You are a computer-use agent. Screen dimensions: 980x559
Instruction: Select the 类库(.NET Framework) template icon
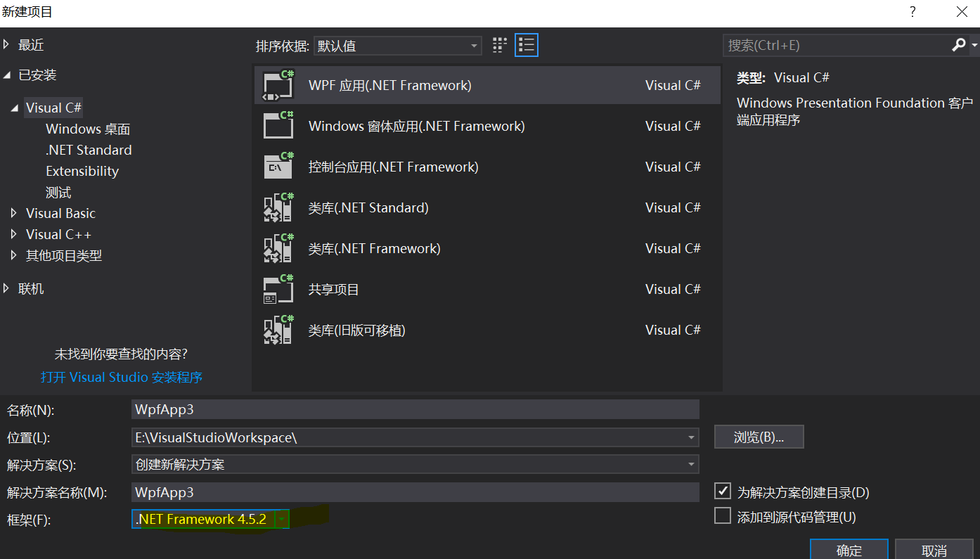(x=278, y=248)
